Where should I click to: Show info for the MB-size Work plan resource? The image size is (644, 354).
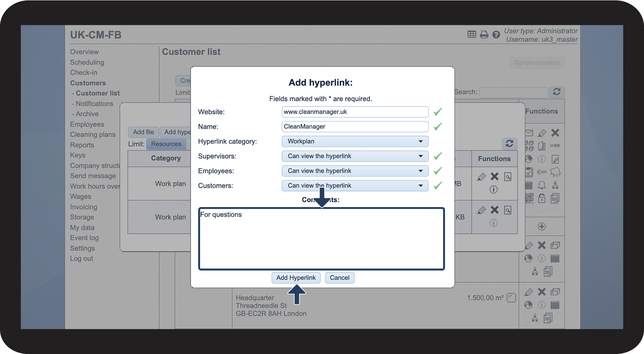(x=493, y=190)
